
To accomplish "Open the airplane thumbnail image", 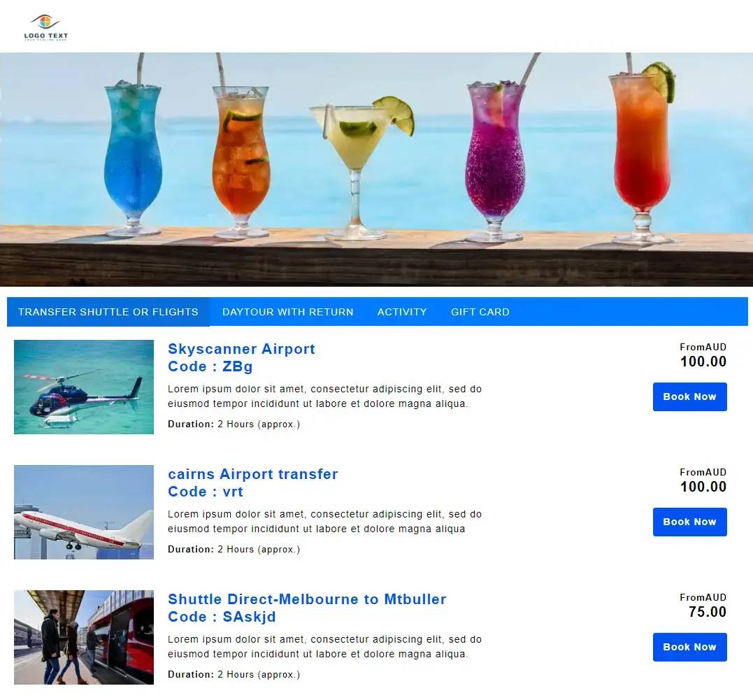I will (x=84, y=512).
